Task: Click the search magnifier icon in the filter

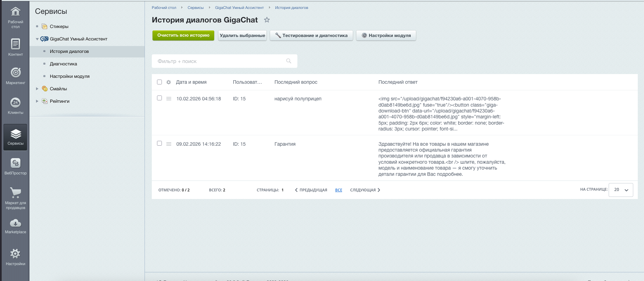Action: (289, 61)
